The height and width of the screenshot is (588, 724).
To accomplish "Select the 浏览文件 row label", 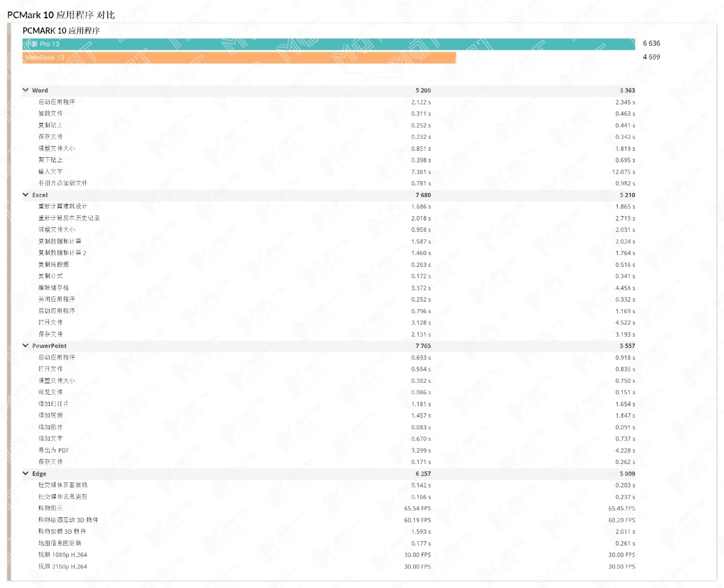I will pos(50,392).
